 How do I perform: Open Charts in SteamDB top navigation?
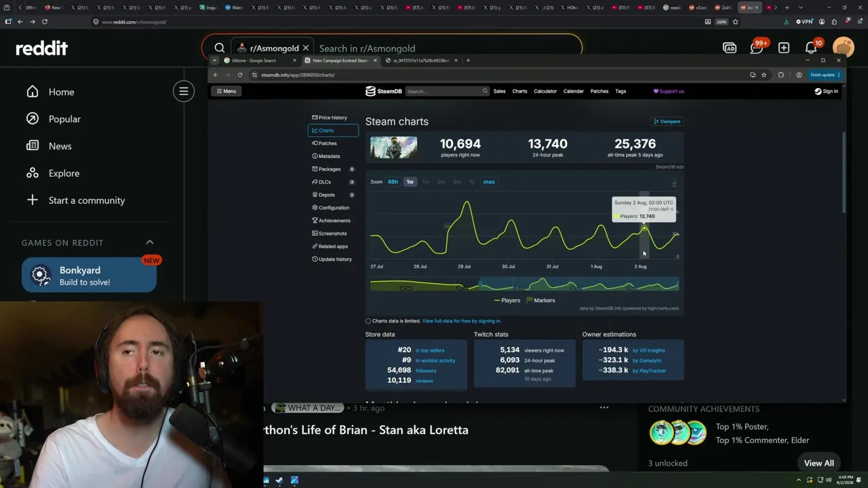pyautogui.click(x=519, y=91)
